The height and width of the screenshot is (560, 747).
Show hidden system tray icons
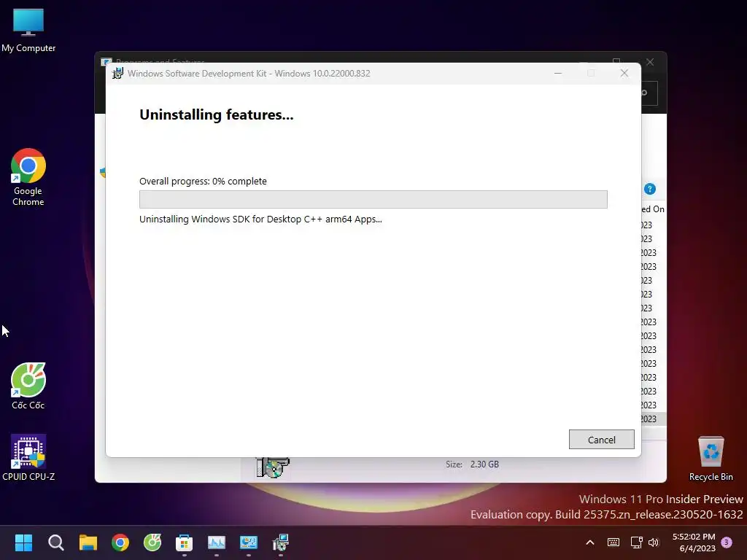click(x=589, y=542)
